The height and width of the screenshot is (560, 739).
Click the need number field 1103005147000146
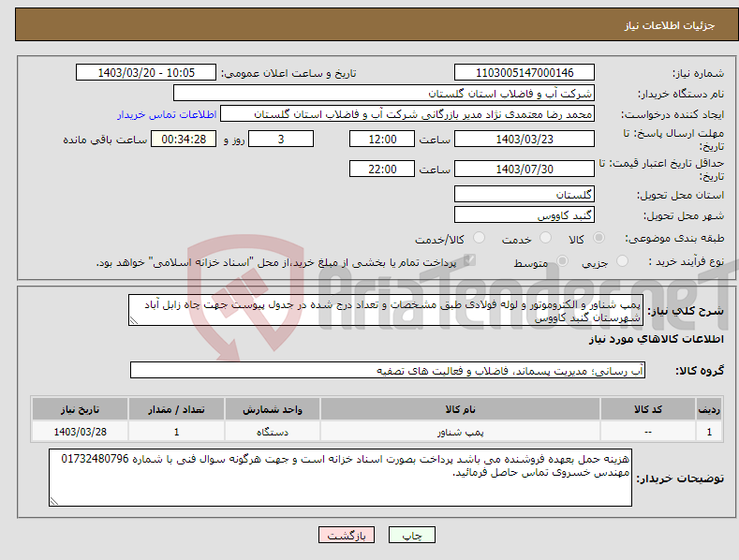(525, 73)
